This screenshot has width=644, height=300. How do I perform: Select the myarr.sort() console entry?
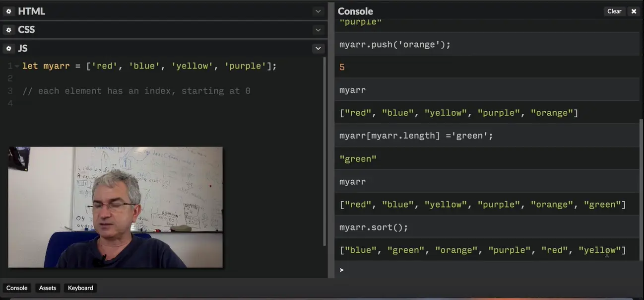pyautogui.click(x=487, y=227)
